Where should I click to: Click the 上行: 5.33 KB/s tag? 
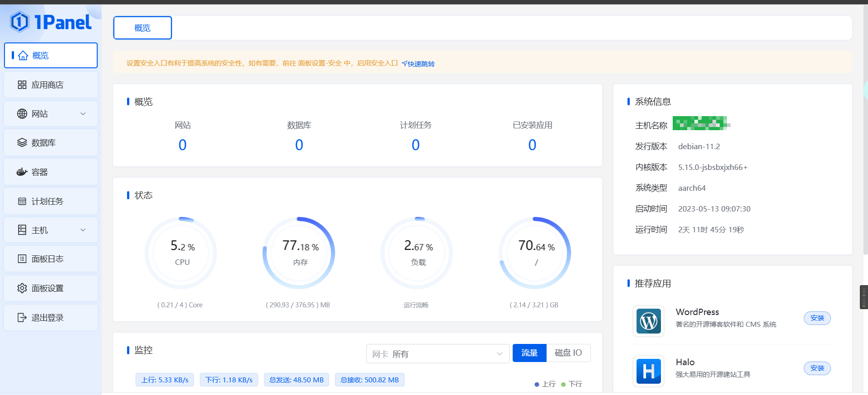pos(165,380)
